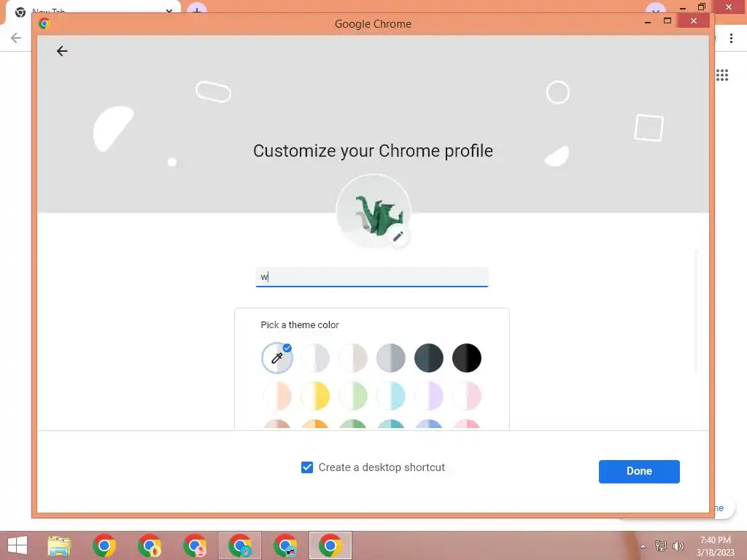The width and height of the screenshot is (747, 560).
Task: Select the origami dragon avatar picture
Action: [x=373, y=211]
